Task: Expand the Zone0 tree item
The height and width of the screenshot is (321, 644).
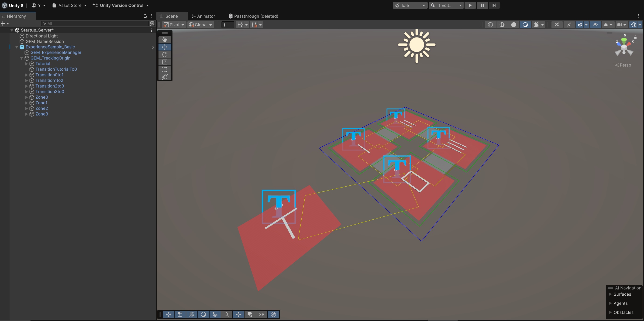Action: tap(27, 97)
